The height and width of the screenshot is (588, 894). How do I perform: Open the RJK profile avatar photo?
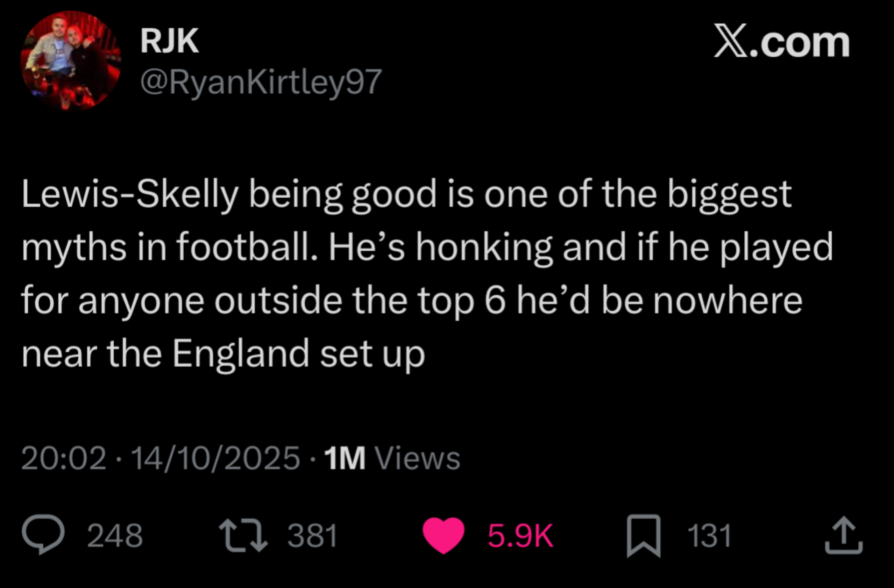point(71,61)
